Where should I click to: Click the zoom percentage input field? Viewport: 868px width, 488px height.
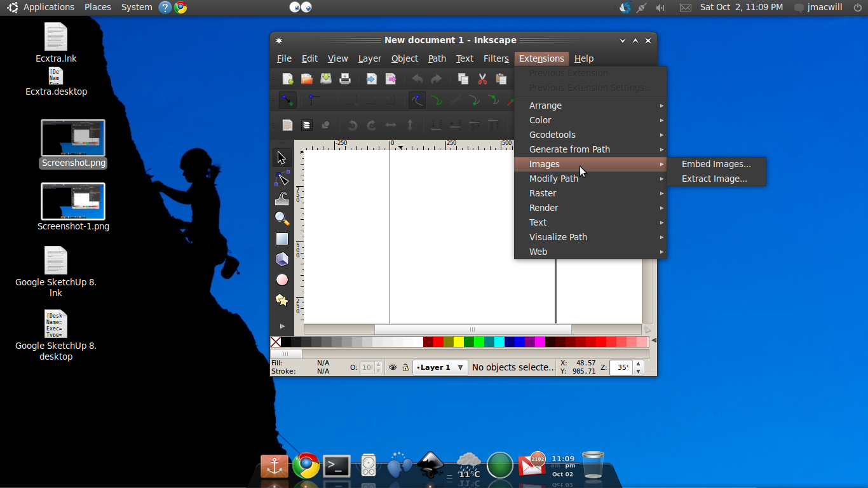click(621, 367)
